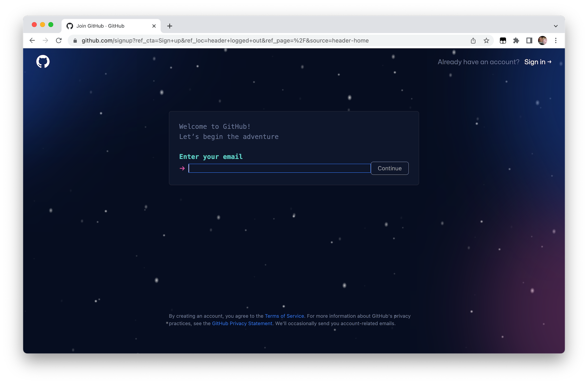Reload the current page

click(59, 40)
